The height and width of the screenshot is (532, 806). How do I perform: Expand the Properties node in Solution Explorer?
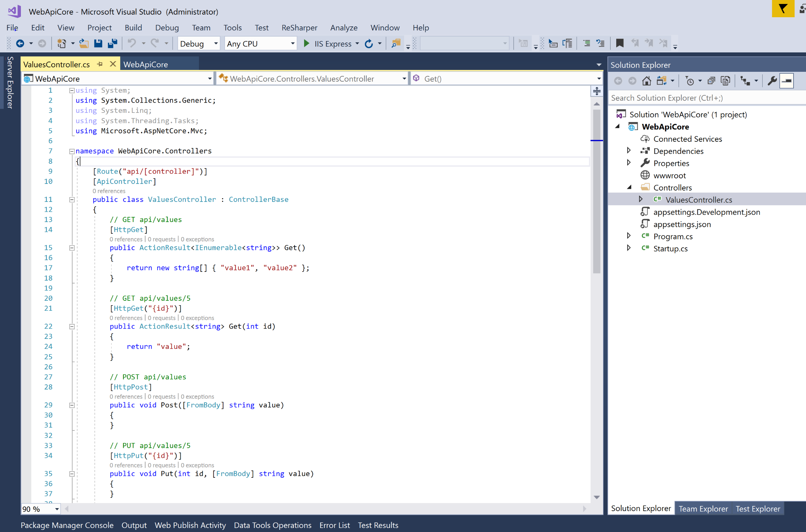pos(629,162)
